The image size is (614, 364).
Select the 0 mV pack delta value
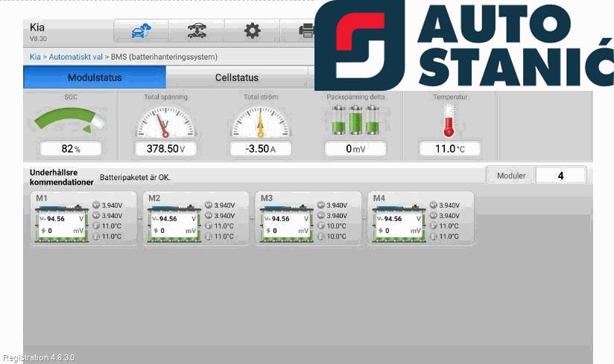355,149
